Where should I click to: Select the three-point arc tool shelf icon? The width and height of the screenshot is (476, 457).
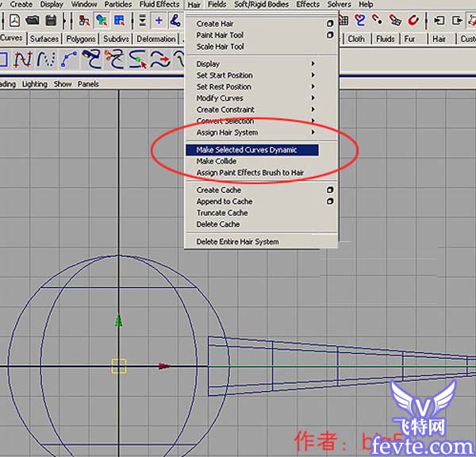pos(68,59)
